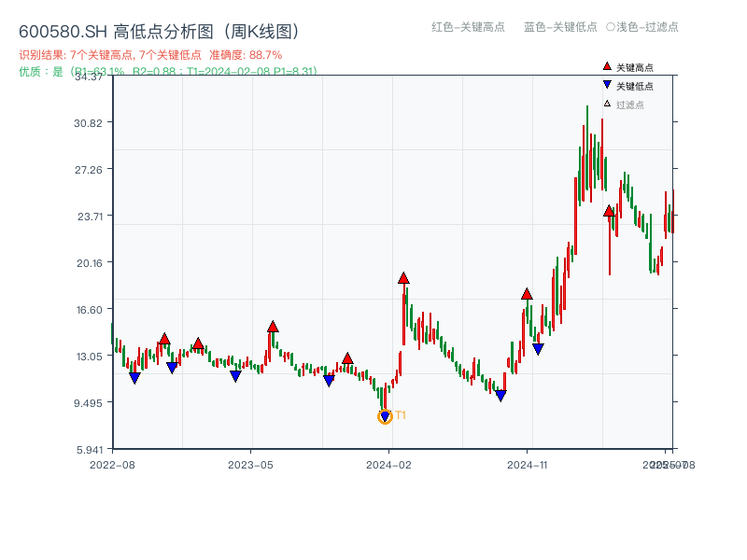The image size is (747, 560).
Task: Click y-axis label 30.82
Action: 88,123
